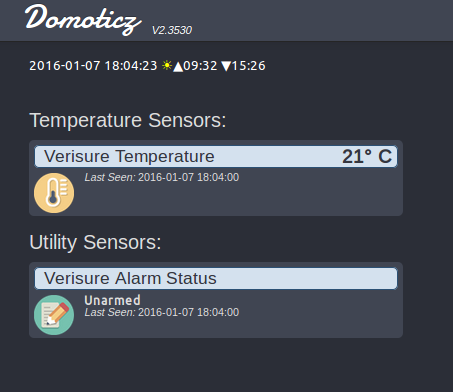Click the sunset time 15:26

(x=249, y=66)
